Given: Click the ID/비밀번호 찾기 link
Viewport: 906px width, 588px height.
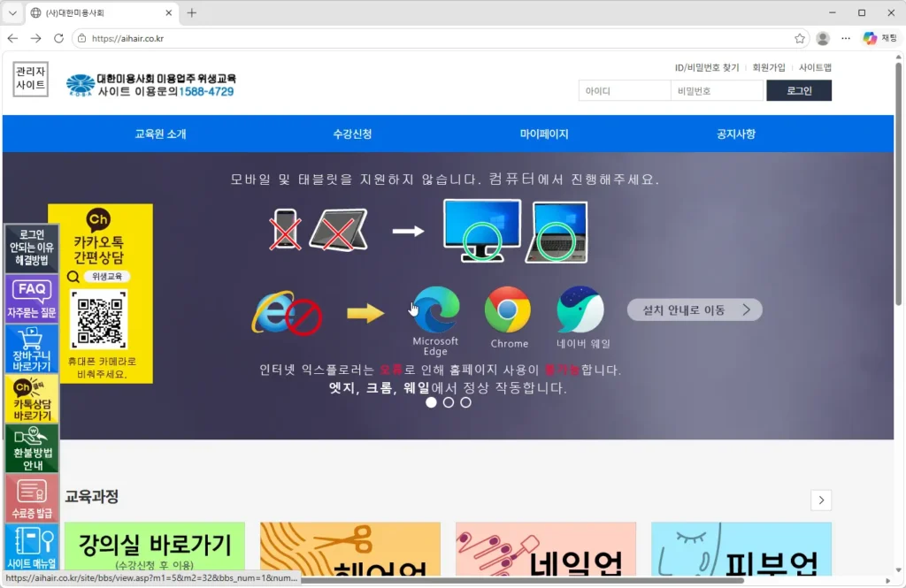Looking at the screenshot, I should point(707,67).
